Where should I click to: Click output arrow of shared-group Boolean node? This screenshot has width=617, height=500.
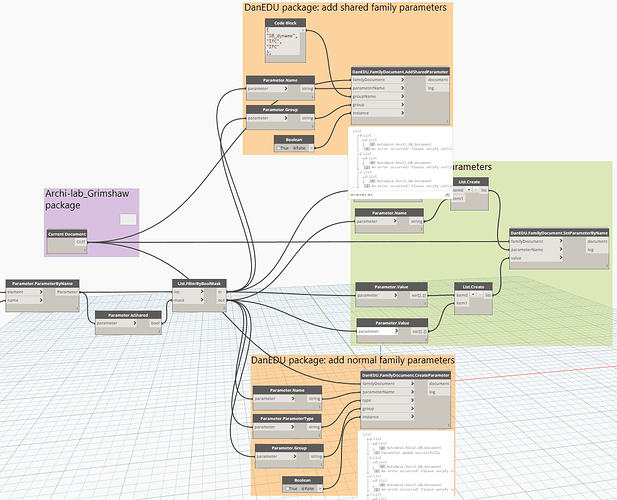click(311, 148)
